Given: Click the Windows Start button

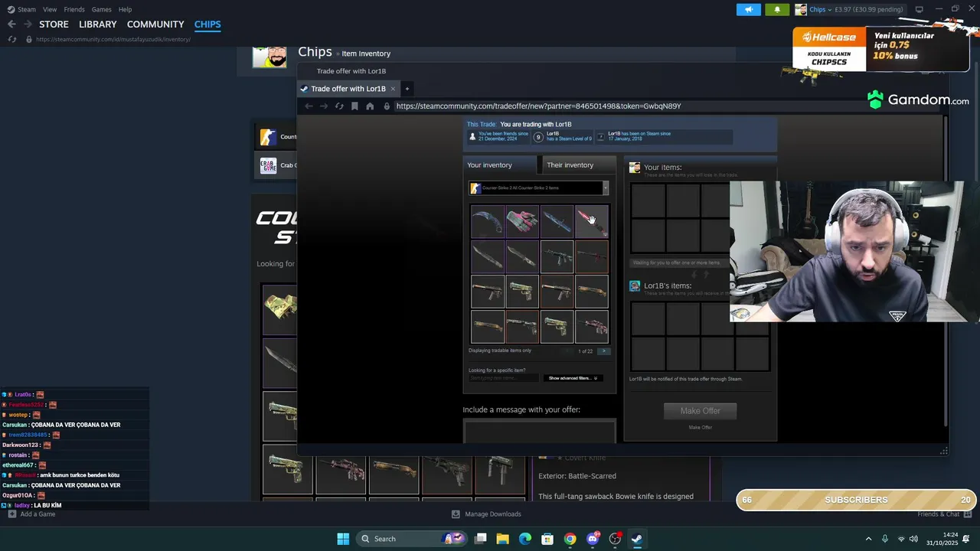Looking at the screenshot, I should [x=343, y=539].
